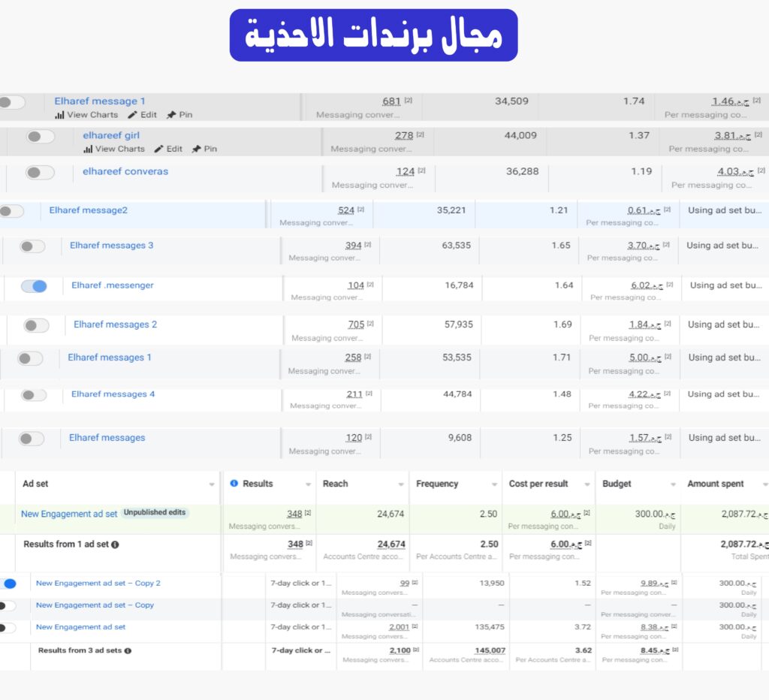769x700 pixels.
Task: Click the Unpublished edits badge
Action: point(155,513)
